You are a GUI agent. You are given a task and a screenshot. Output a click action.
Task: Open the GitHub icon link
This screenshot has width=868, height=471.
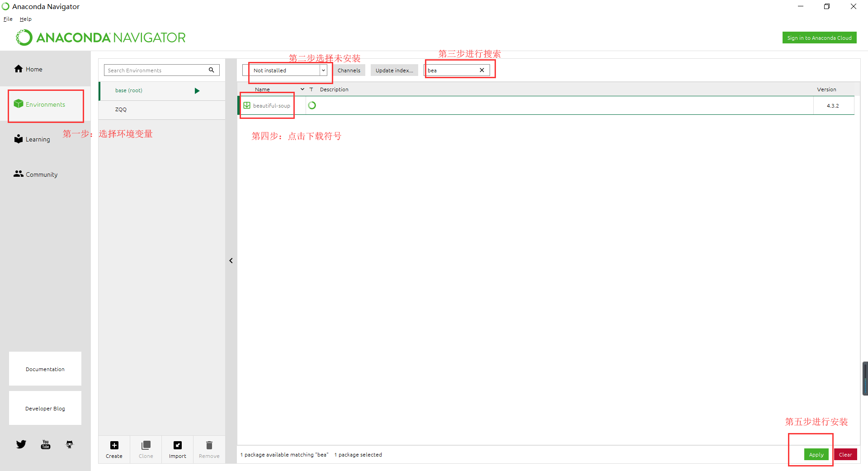70,444
